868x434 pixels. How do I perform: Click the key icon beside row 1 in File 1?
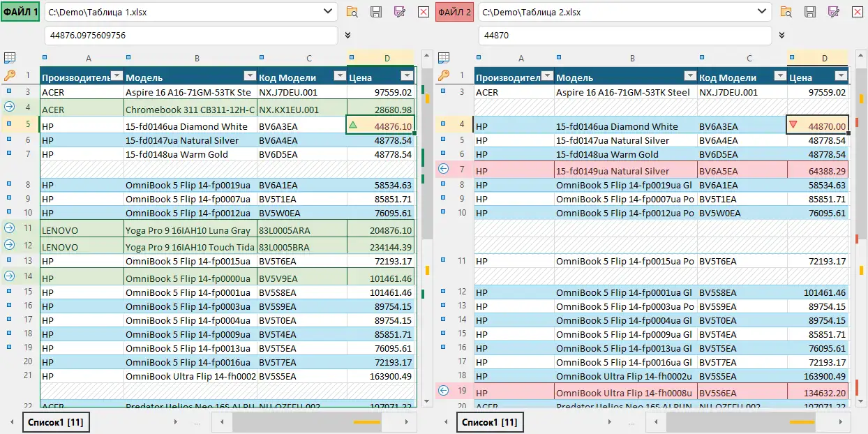pos(10,75)
